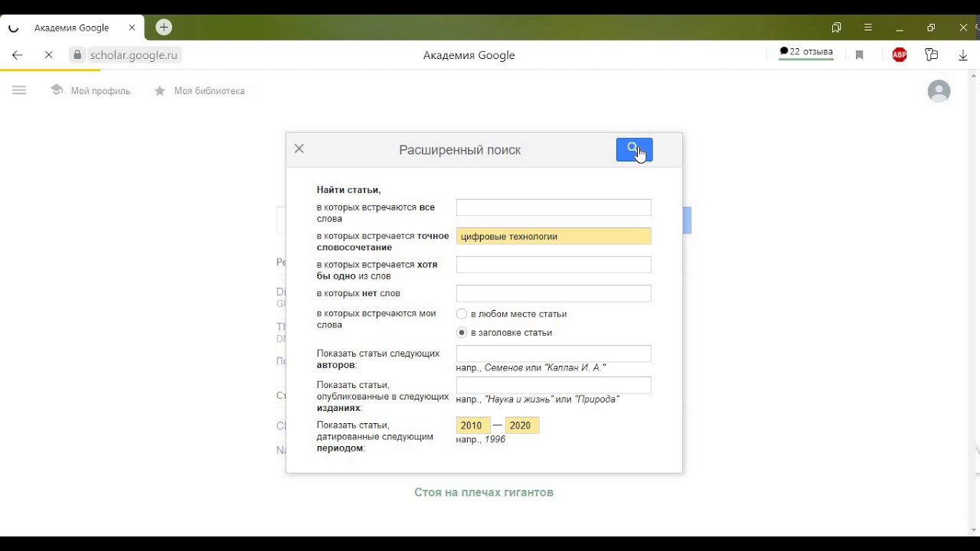This screenshot has height=551, width=980.
Task: Click the authors input field
Action: pyautogui.click(x=554, y=354)
